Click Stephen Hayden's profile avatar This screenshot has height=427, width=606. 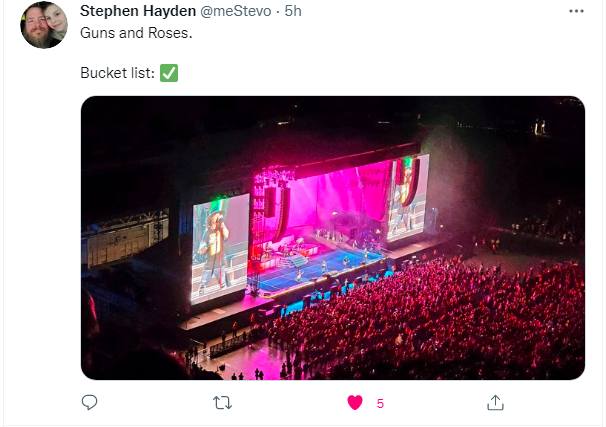[44, 26]
